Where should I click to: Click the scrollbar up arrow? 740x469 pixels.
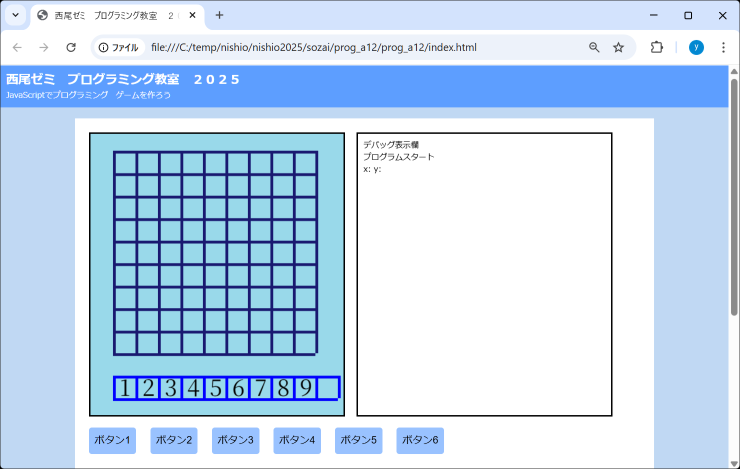pos(734,71)
